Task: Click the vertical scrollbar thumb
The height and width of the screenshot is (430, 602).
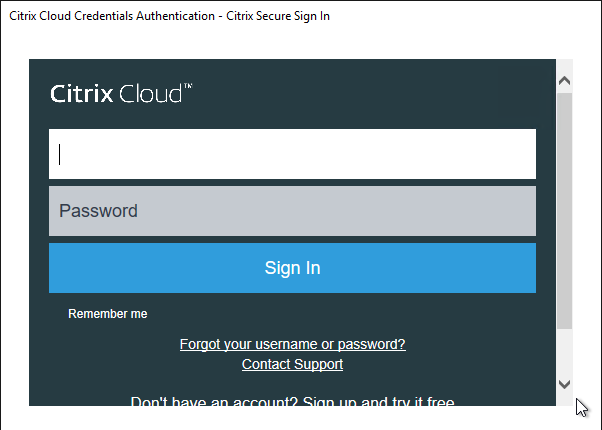Action: tap(564, 211)
